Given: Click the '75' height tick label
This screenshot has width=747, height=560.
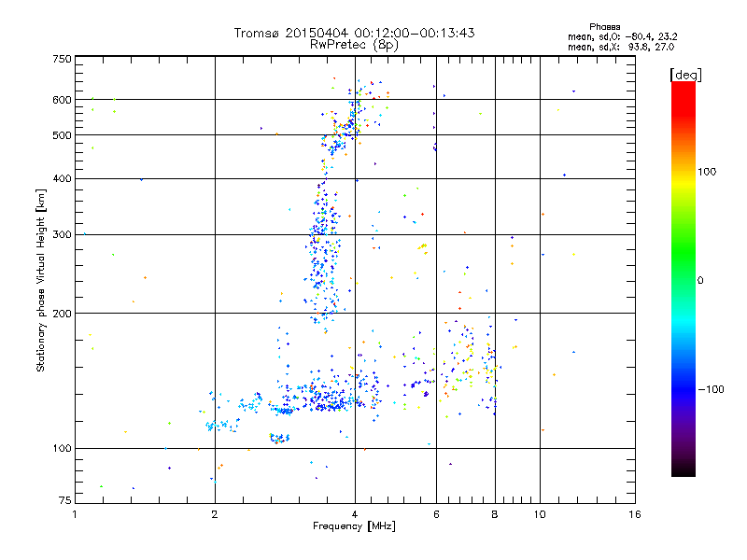Looking at the screenshot, I should [65, 500].
